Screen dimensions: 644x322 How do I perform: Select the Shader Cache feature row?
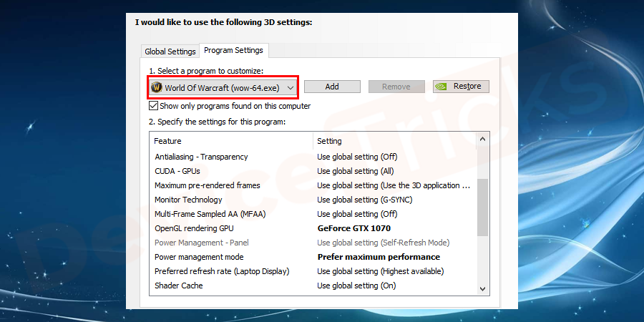(x=179, y=286)
